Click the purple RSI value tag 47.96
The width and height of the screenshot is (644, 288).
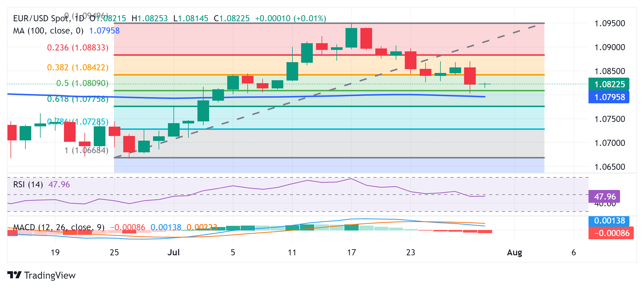pyautogui.click(x=604, y=197)
